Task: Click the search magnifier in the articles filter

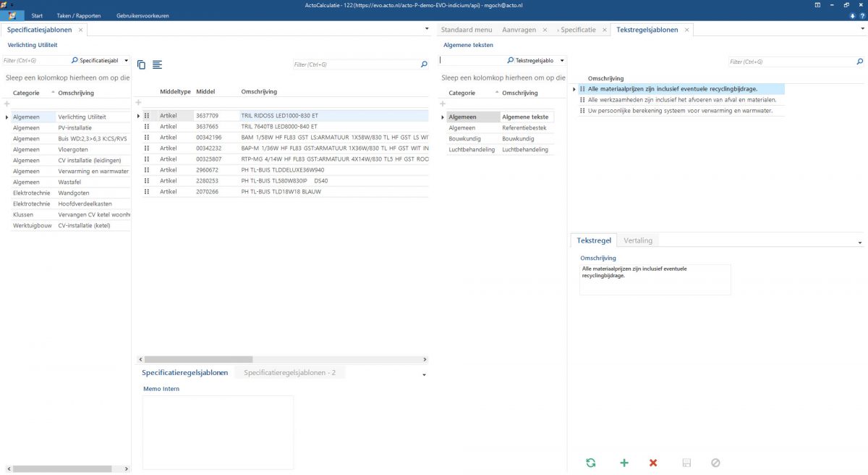Action: pos(424,64)
